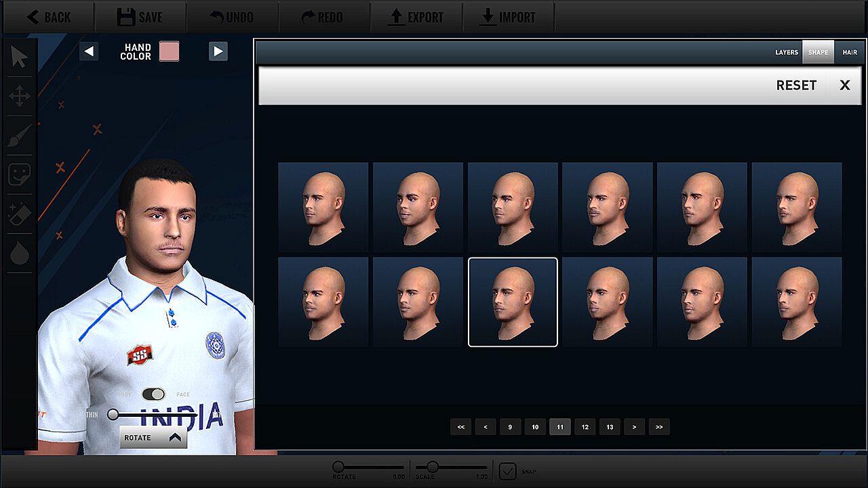This screenshot has height=488, width=868.
Task: Choose the first head shape in top row
Action: [323, 207]
